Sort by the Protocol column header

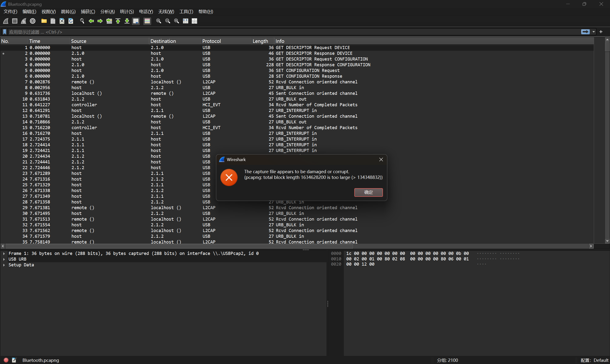[x=226, y=41]
